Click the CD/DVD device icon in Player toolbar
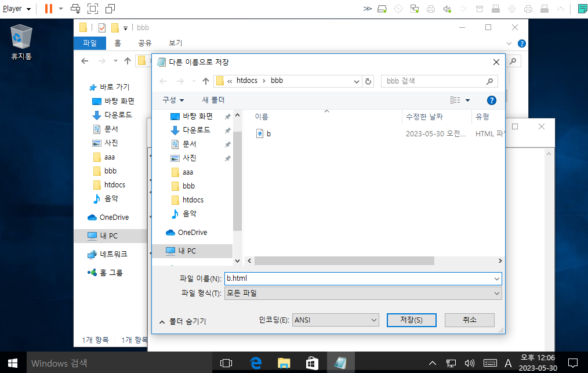 click(x=398, y=9)
